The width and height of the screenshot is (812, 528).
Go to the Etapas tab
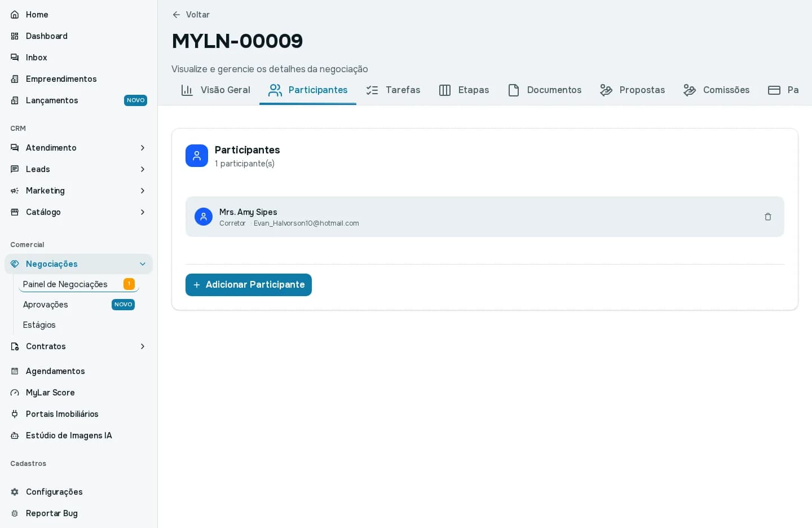(464, 90)
